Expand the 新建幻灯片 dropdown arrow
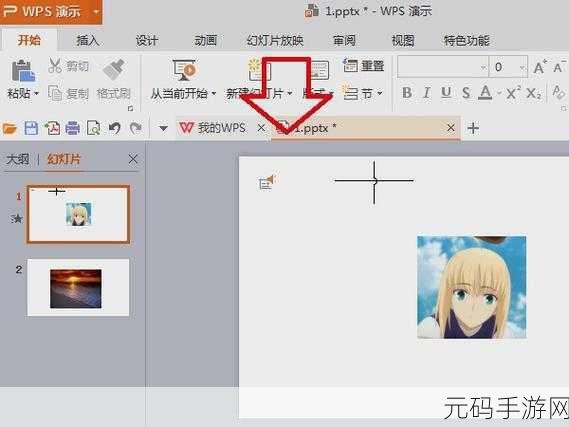 click(290, 94)
